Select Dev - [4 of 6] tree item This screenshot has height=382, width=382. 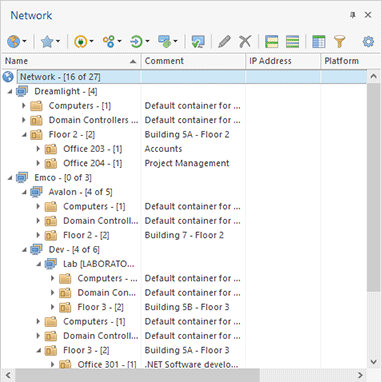[74, 249]
